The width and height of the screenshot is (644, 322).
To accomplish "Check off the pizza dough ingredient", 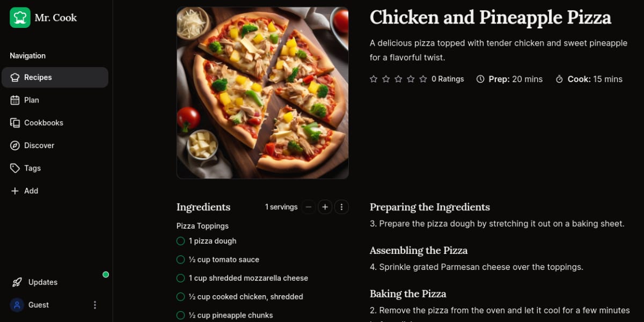I will pyautogui.click(x=180, y=241).
